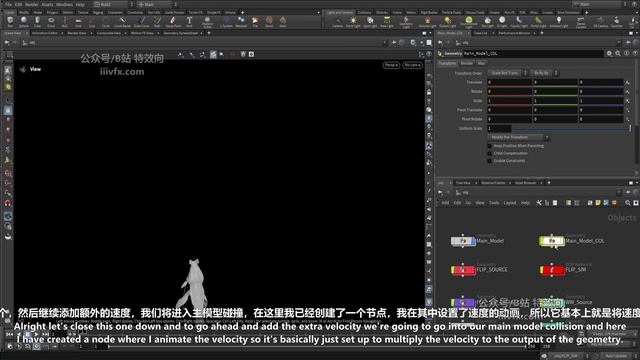
Task: Select the L-System shelf tool
Action: pyautogui.click(x=226, y=21)
